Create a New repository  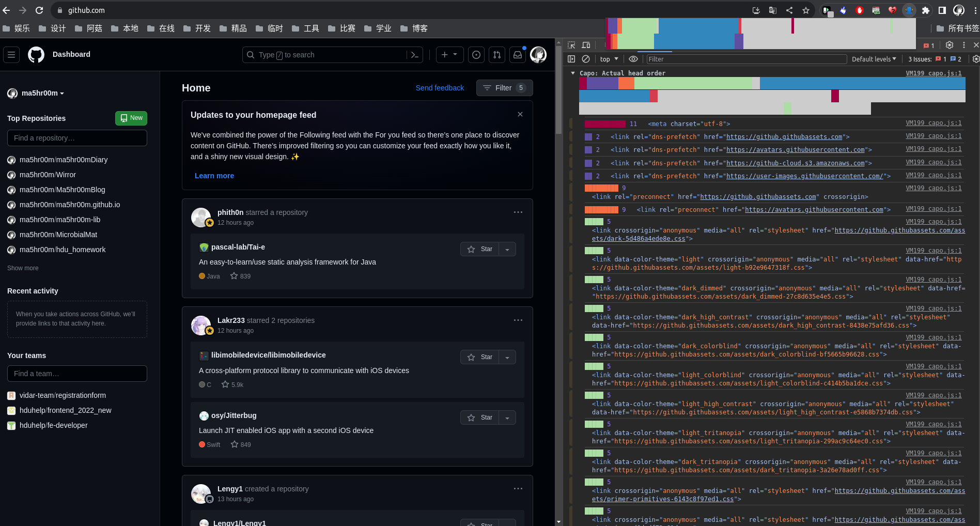[x=131, y=118]
